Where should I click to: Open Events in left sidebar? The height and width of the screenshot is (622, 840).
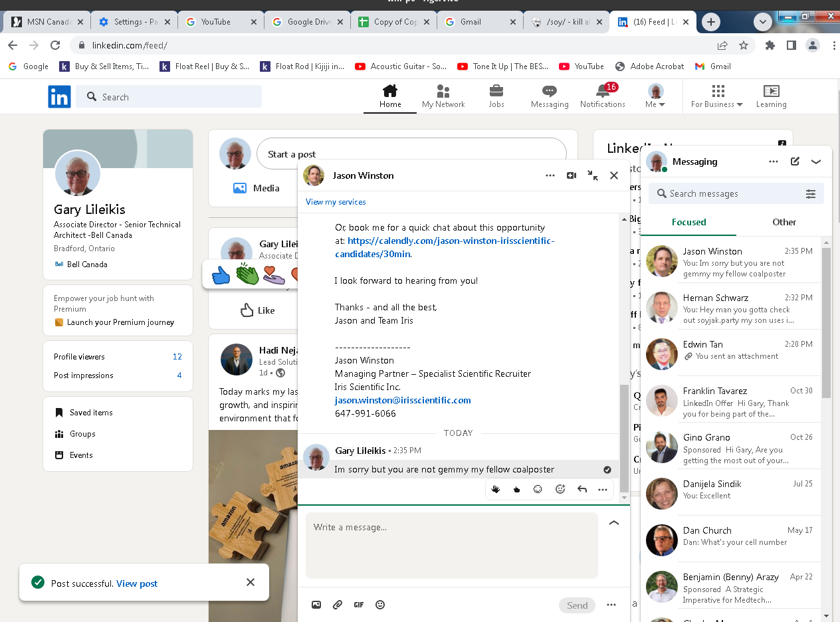[74, 455]
